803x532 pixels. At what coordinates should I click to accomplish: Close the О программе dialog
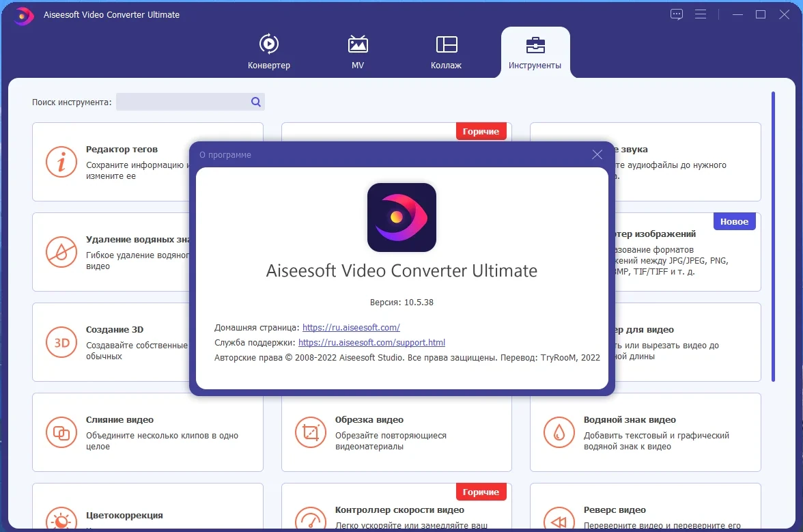(x=597, y=154)
